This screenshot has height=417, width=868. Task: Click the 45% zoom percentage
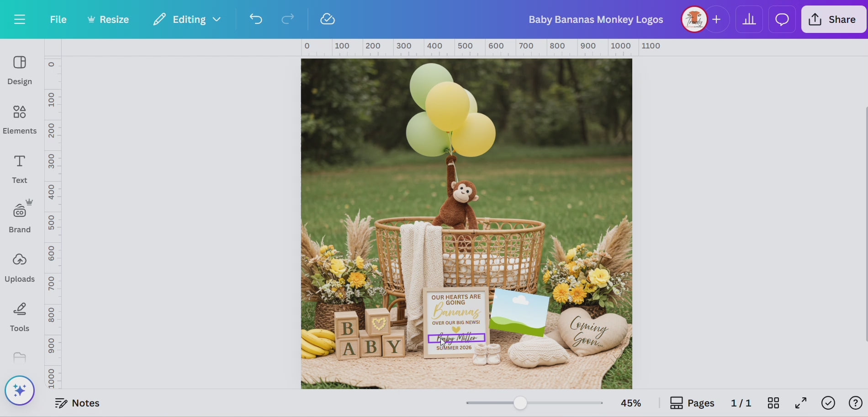[x=630, y=403]
